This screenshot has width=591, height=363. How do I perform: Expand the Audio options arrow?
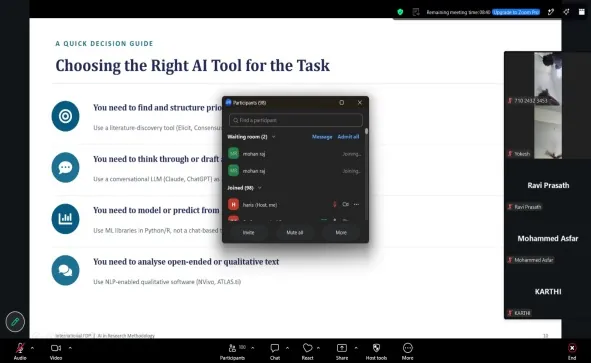tap(32, 348)
